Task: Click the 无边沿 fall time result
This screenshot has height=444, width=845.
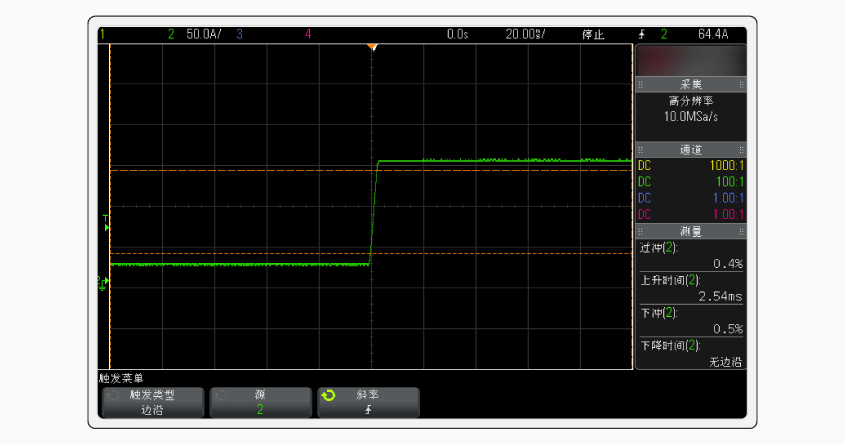Action: point(725,362)
